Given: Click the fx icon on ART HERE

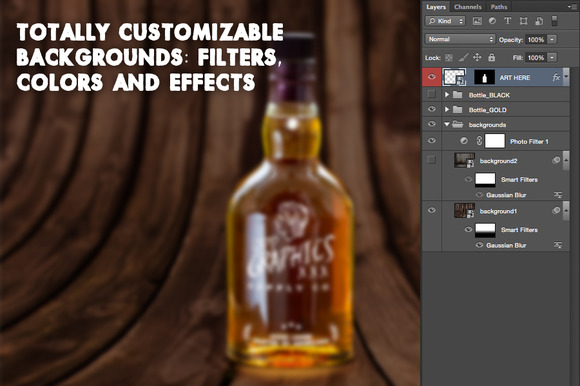Looking at the screenshot, I should tap(556, 77).
